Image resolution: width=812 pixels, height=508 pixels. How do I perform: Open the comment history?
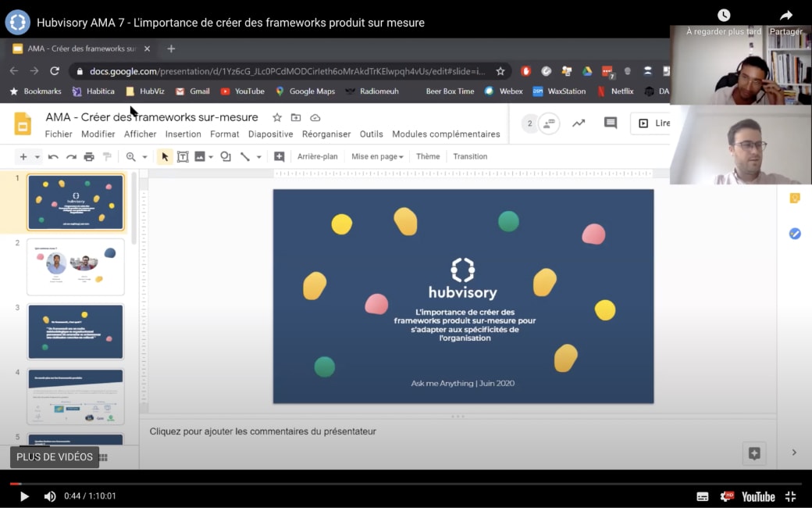pyautogui.click(x=611, y=123)
